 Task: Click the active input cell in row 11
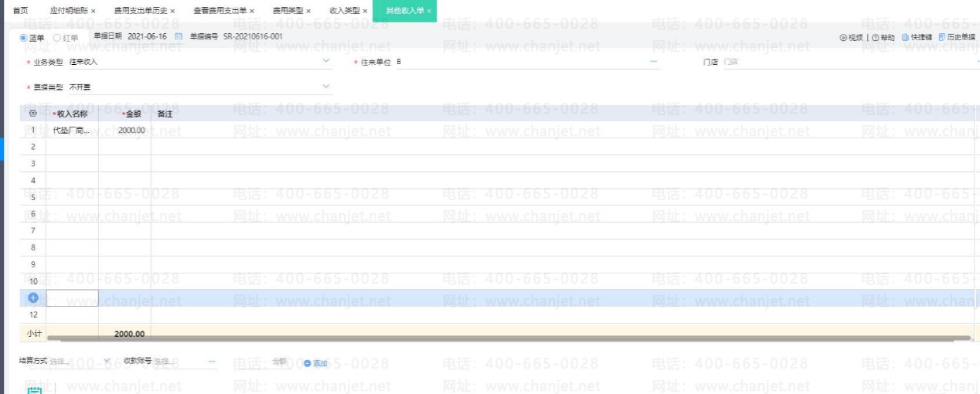click(x=72, y=297)
